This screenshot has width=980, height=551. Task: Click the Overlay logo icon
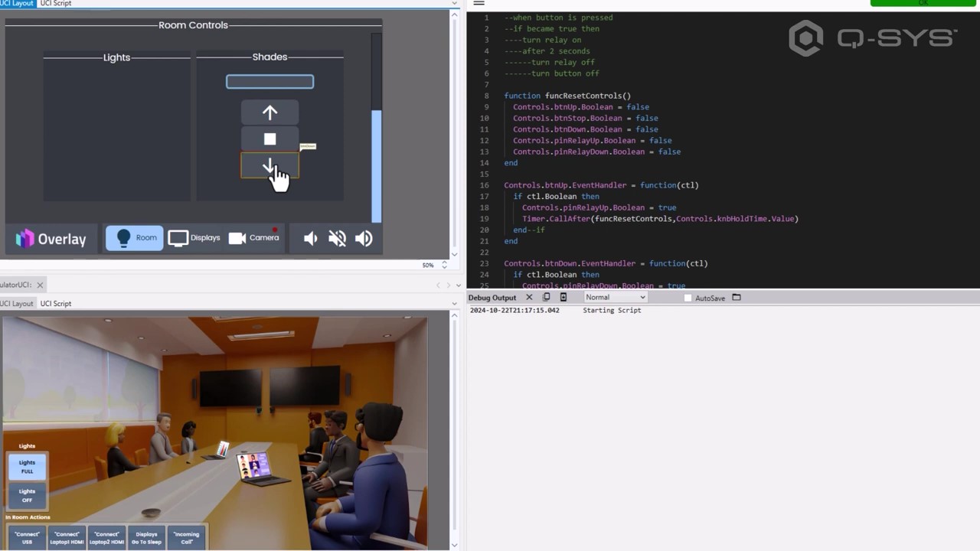[x=24, y=238]
